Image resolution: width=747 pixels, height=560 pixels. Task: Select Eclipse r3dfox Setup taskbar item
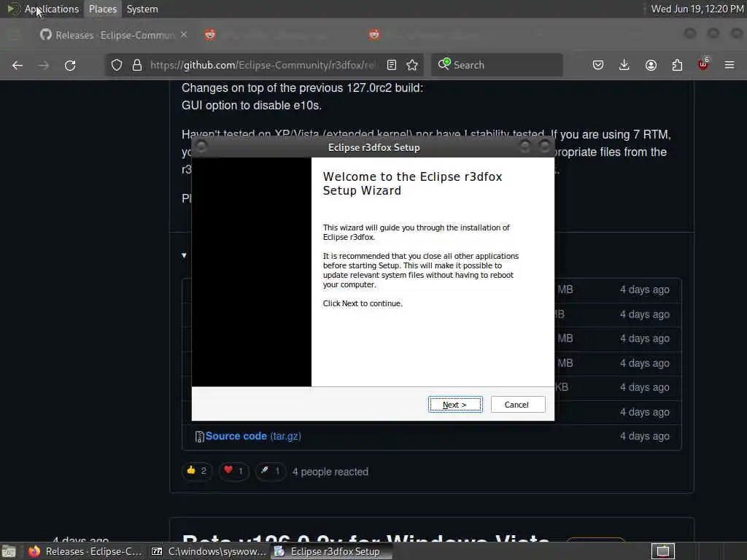[332, 551]
